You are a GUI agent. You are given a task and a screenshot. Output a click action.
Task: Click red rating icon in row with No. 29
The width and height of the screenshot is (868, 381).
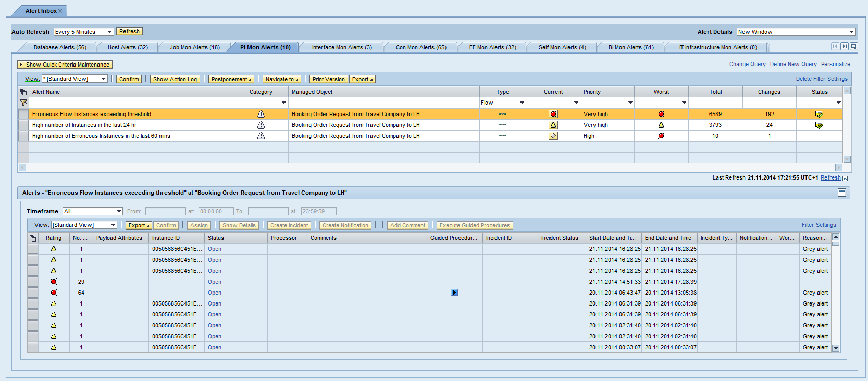54,282
